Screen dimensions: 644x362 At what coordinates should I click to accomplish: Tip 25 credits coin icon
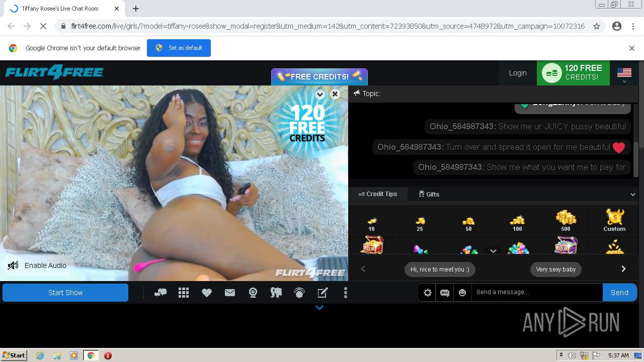420,222
